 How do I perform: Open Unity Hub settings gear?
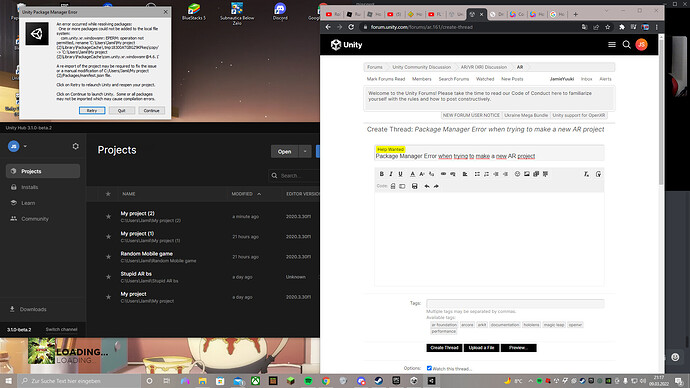(76, 146)
